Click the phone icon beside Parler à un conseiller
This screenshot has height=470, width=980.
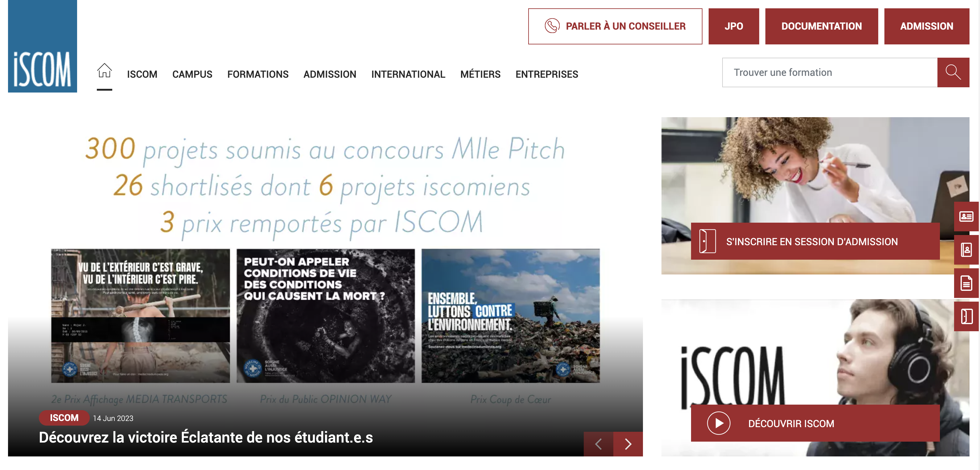pos(552,26)
